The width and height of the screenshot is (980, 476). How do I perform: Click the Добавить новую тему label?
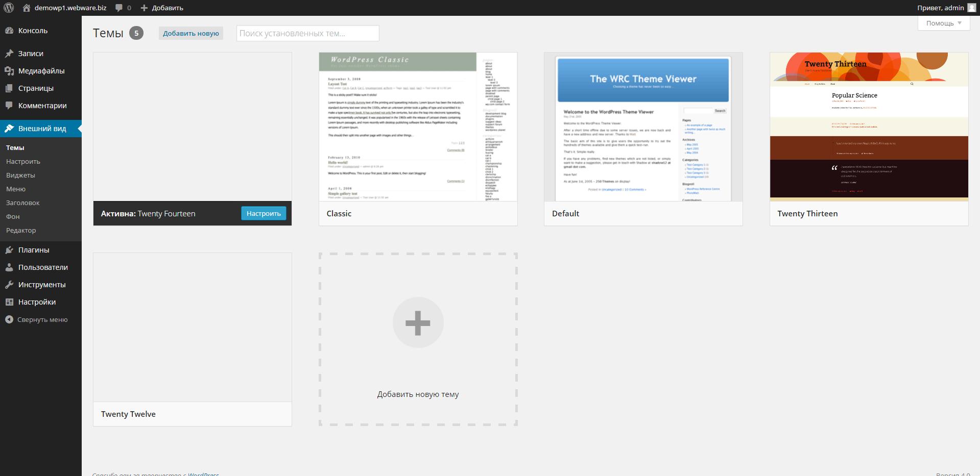coord(418,394)
